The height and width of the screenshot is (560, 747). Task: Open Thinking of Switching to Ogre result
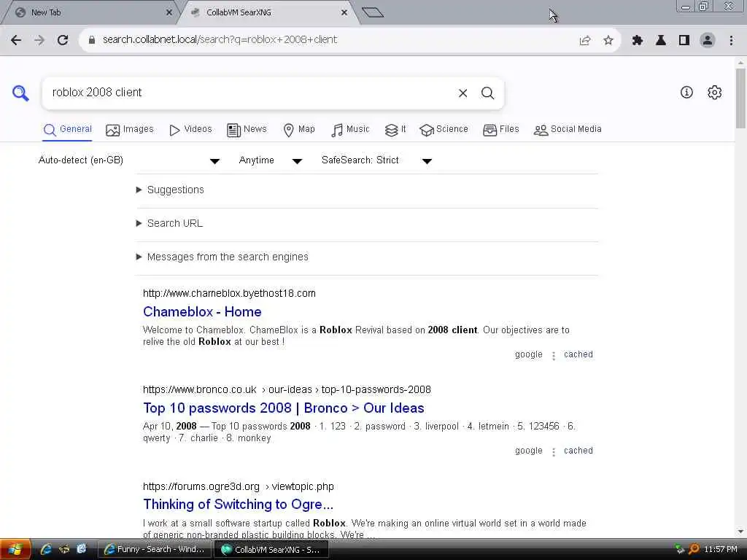(x=239, y=505)
